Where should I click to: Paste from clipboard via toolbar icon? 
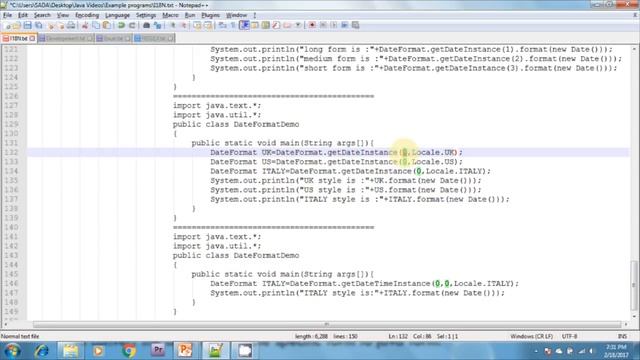(x=107, y=25)
